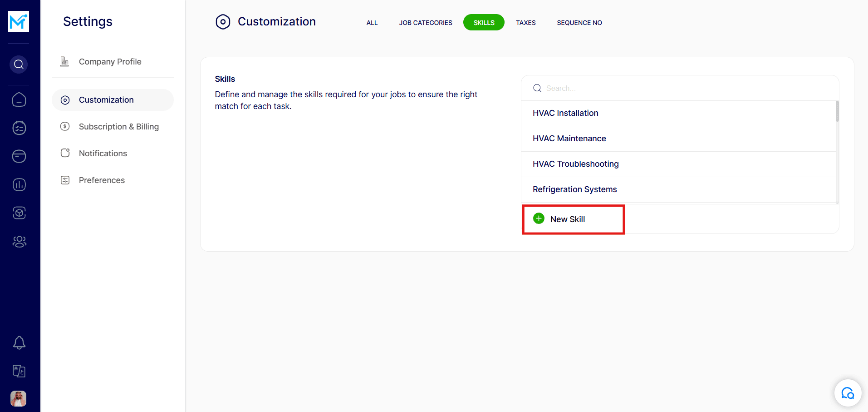
Task: Click the language translation icon
Action: point(19,371)
